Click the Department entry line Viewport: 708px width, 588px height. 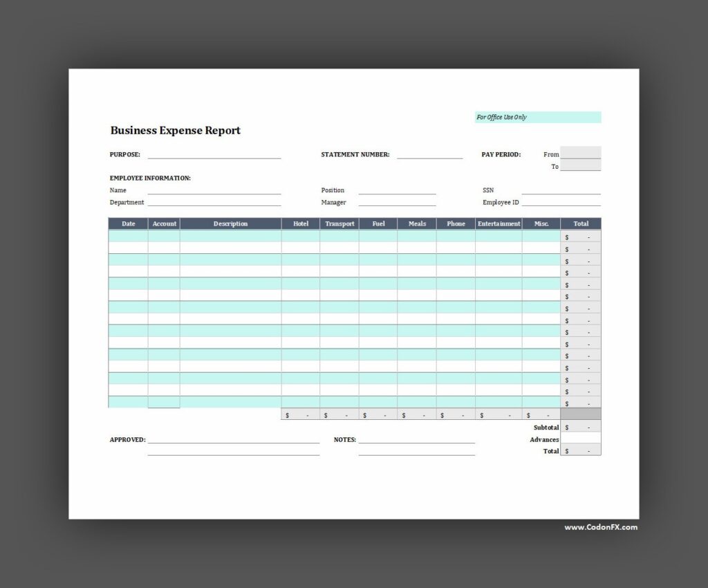(214, 202)
